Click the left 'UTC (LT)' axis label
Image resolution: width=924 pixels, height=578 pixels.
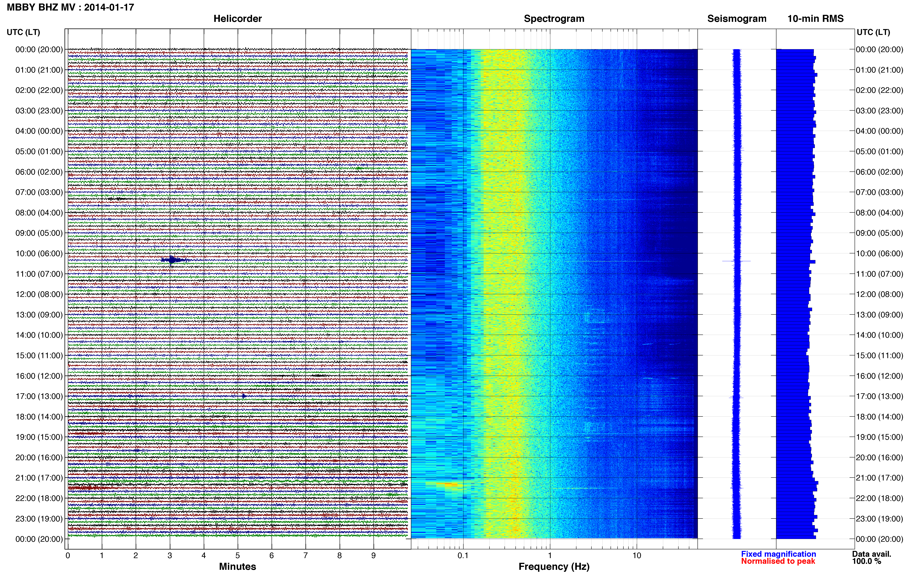[x=23, y=32]
